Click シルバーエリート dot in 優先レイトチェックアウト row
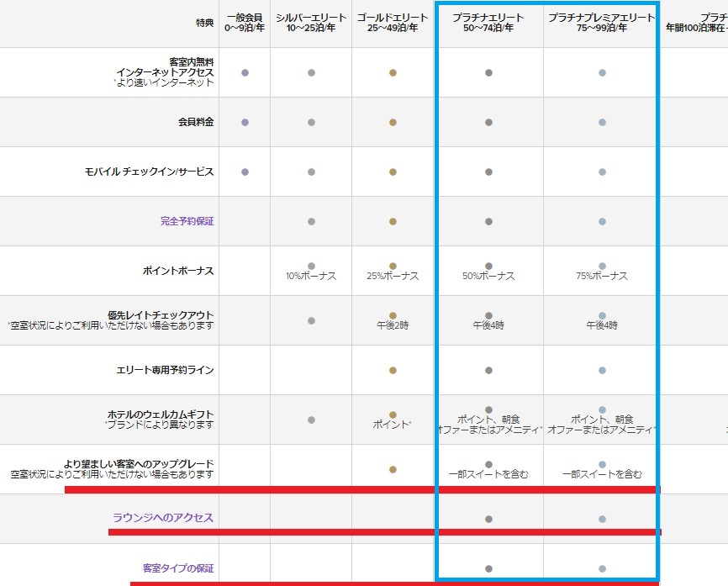This screenshot has height=586, width=728. pos(312,321)
